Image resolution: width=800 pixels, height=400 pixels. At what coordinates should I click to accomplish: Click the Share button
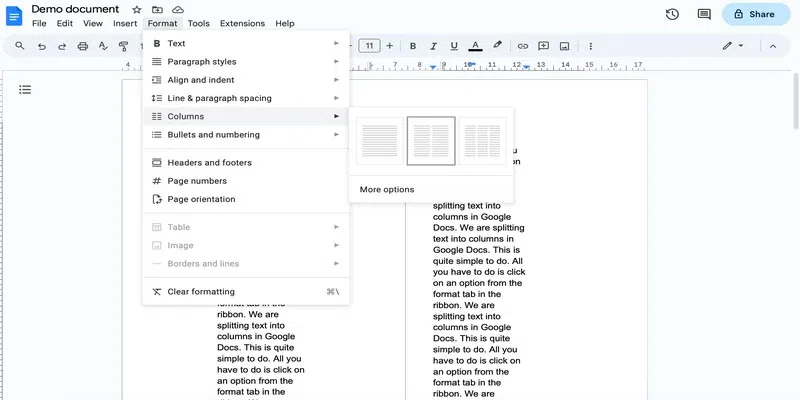pos(756,14)
